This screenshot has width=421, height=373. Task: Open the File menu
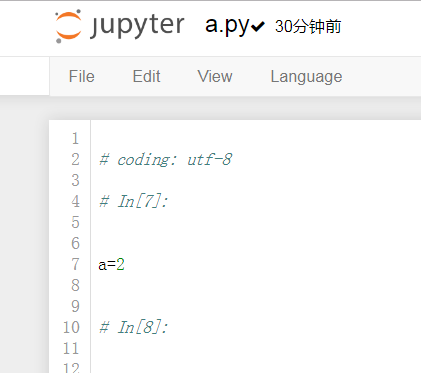(x=82, y=76)
